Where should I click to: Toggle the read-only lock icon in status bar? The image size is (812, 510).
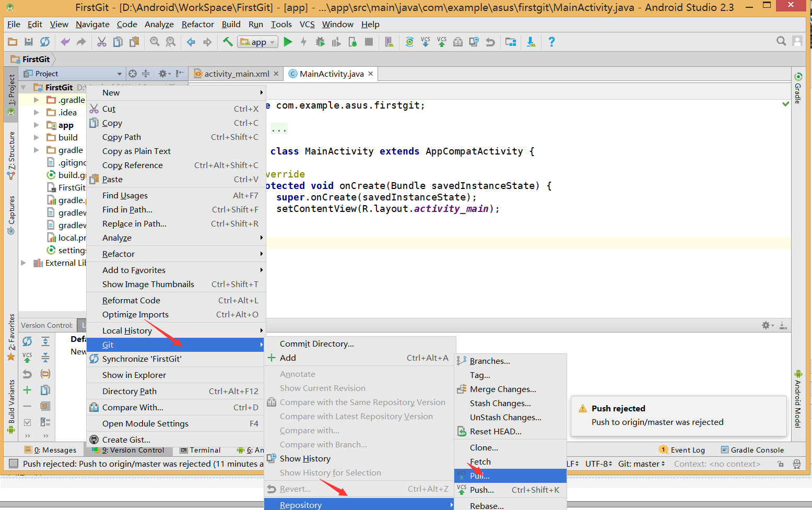point(780,464)
